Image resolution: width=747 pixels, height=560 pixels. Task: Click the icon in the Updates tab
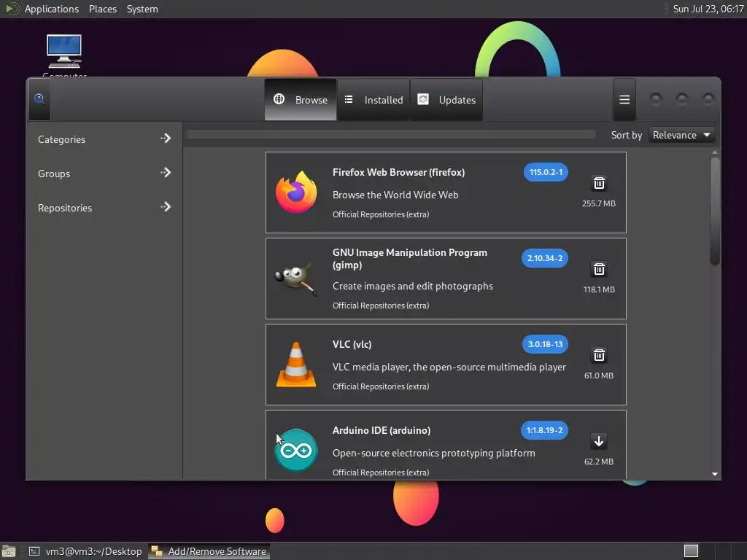coord(423,99)
